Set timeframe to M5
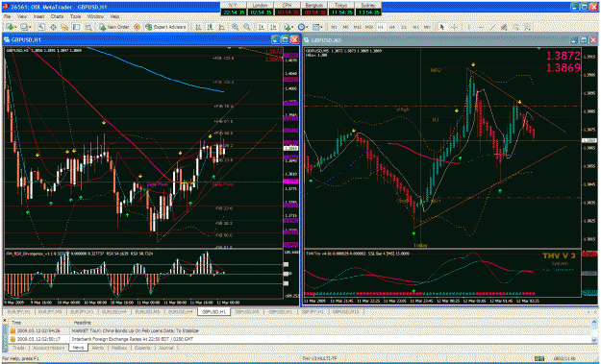This screenshot has height=364, width=601. pos(346,27)
